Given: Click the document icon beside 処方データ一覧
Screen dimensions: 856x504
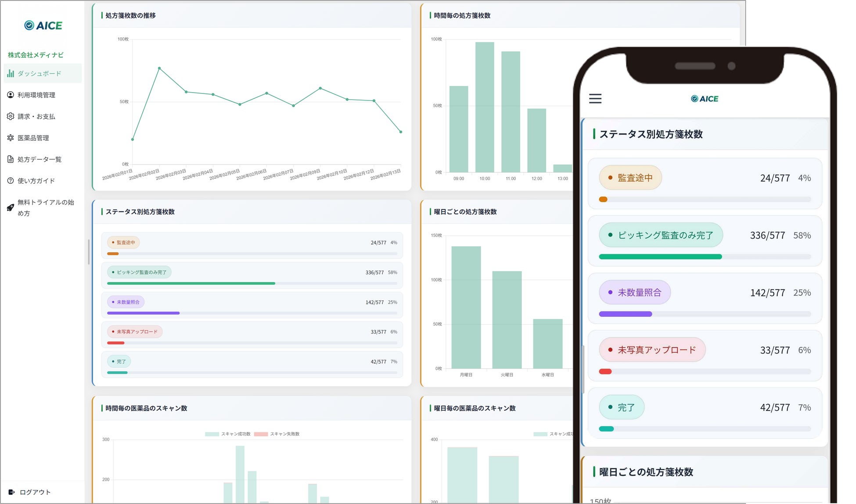Looking at the screenshot, I should (11, 159).
